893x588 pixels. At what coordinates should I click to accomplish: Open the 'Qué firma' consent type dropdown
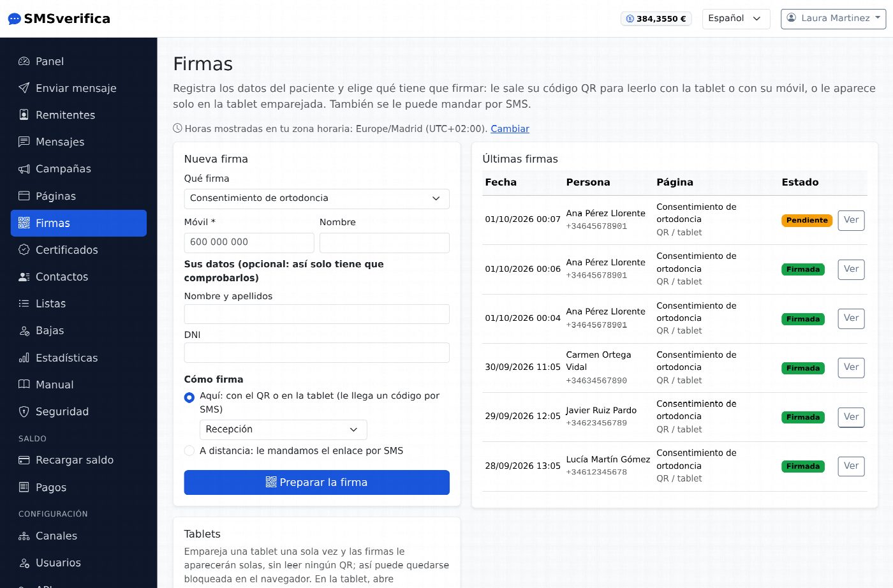pyautogui.click(x=316, y=198)
